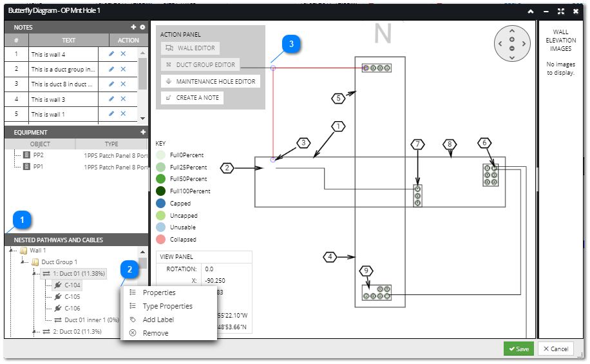Open Notes panel settings gear
The height and width of the screenshot is (364, 590).
[x=142, y=27]
